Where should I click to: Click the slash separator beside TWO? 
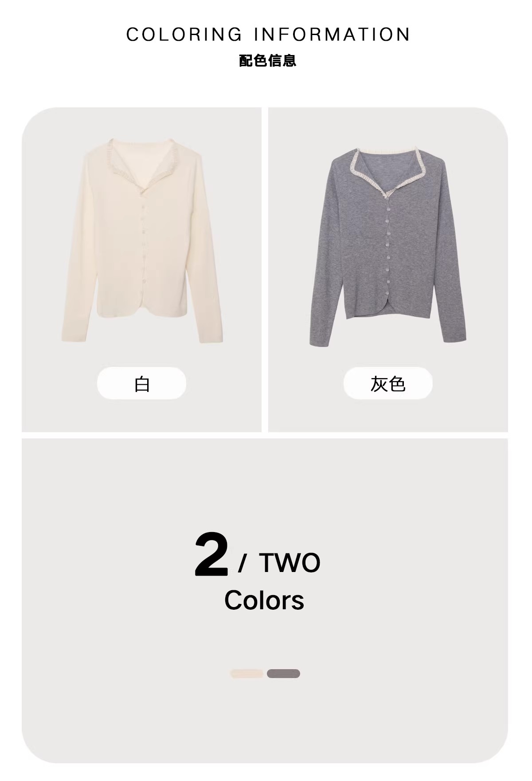242,563
